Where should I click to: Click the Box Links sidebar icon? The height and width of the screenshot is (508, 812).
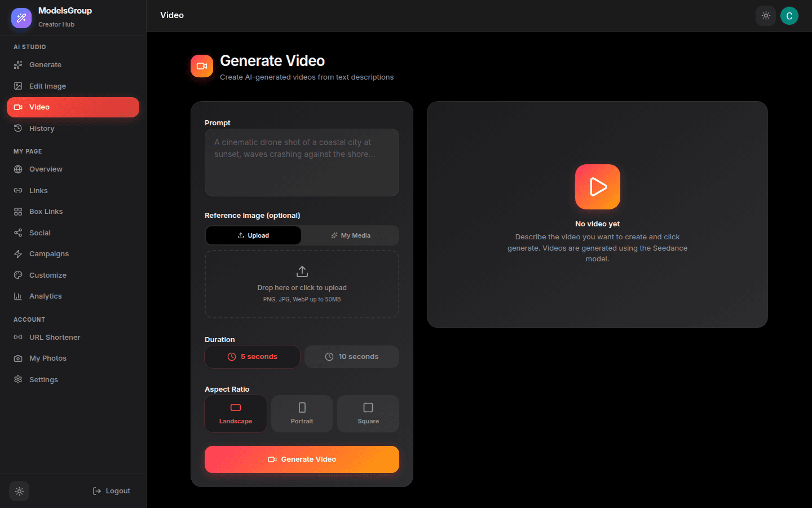tap(19, 211)
